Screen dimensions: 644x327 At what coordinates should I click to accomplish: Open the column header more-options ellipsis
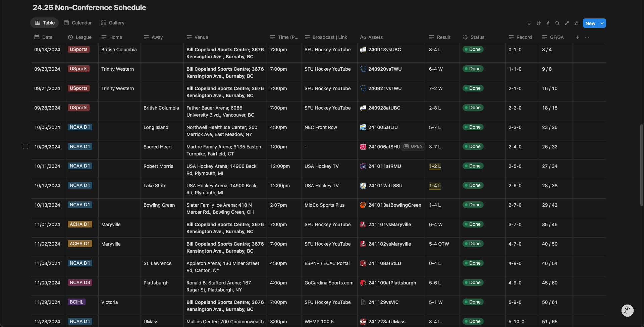click(587, 37)
